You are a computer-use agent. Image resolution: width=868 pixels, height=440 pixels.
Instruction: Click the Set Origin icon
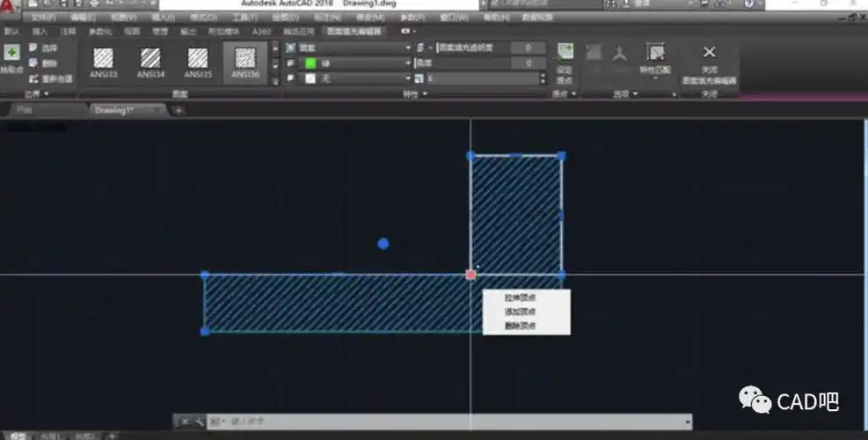coord(565,55)
